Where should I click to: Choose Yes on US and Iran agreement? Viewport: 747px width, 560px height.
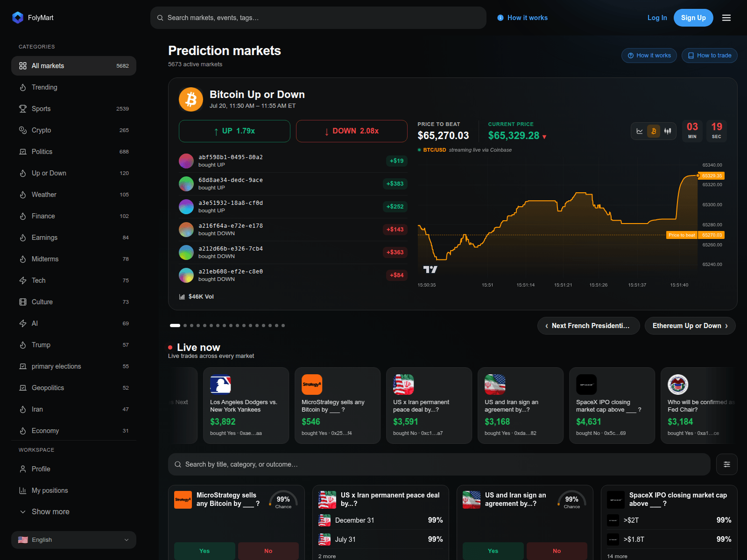tap(493, 551)
